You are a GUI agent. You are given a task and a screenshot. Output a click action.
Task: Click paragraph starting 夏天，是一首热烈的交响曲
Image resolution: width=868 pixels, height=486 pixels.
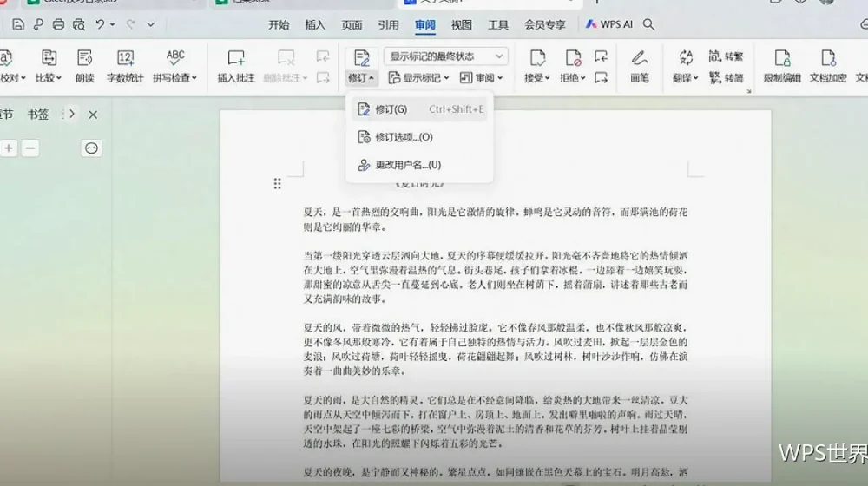click(496, 220)
